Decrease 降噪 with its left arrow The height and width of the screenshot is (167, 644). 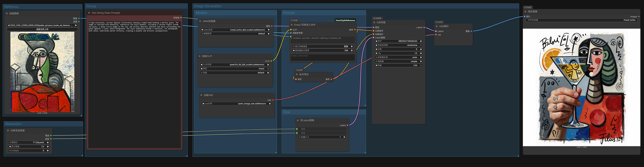[x=376, y=65]
